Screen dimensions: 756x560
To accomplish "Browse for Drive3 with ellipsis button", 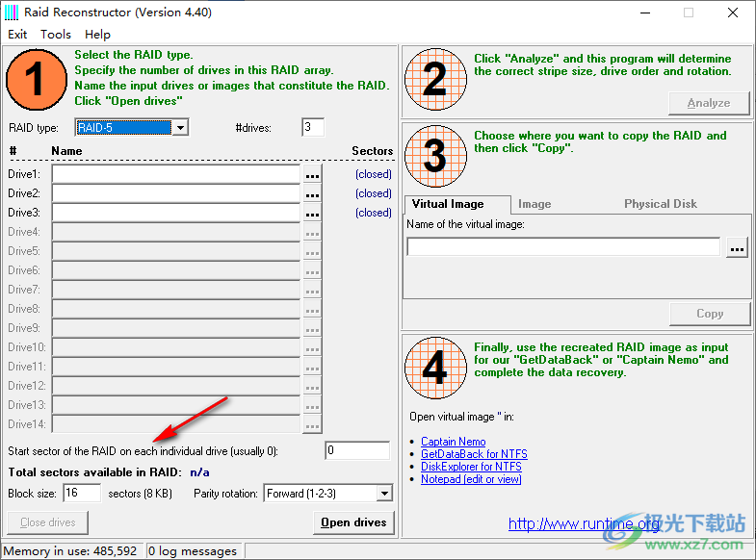I will pos(312,214).
